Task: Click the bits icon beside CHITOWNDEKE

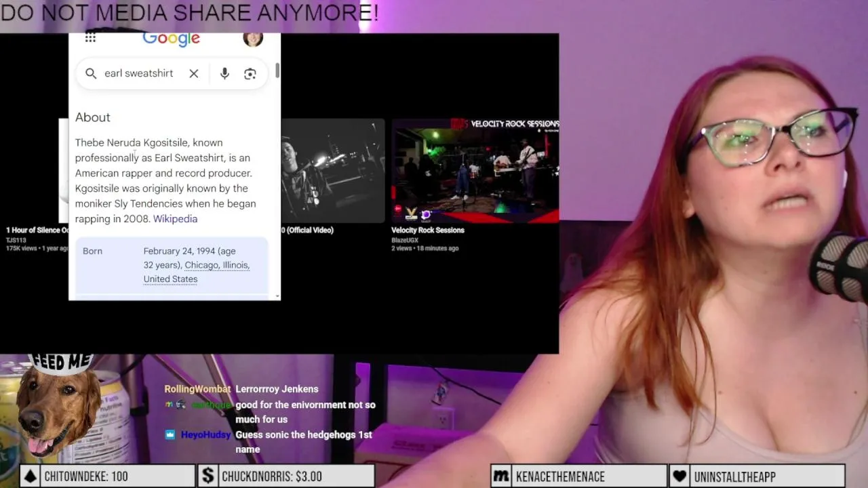Action: 30,476
